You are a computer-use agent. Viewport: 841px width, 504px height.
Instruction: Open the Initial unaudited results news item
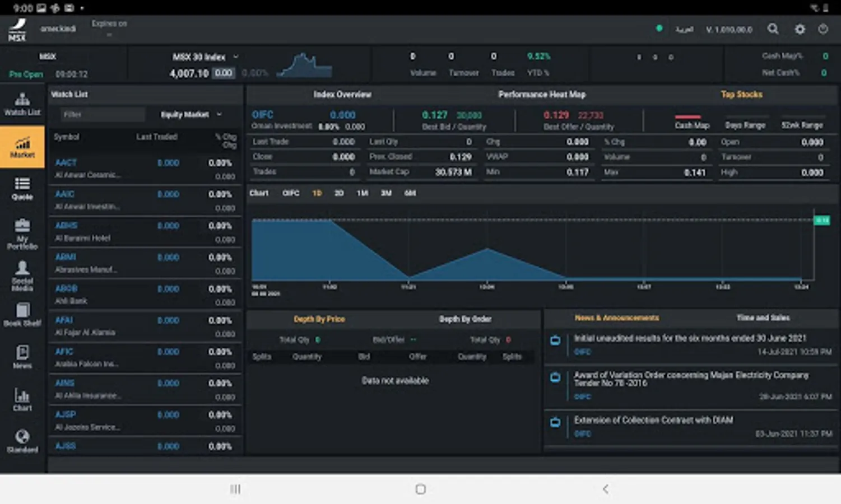click(x=690, y=338)
